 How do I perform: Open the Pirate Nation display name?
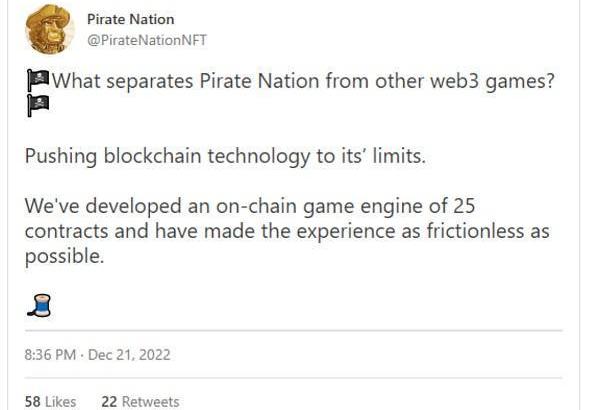click(x=130, y=19)
